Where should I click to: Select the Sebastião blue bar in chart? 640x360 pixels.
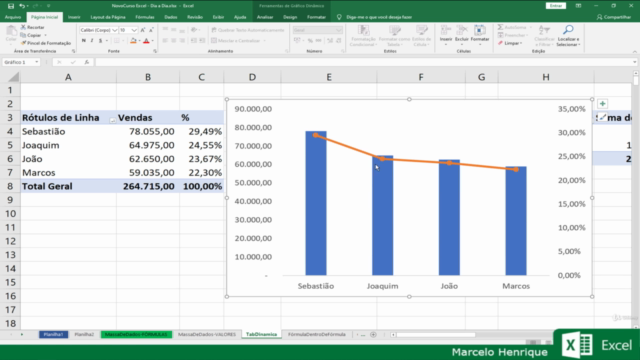coord(316,203)
